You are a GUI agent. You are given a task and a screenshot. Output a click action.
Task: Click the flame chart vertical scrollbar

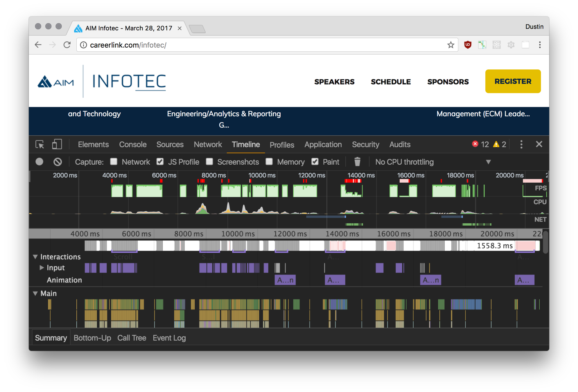[545, 242]
